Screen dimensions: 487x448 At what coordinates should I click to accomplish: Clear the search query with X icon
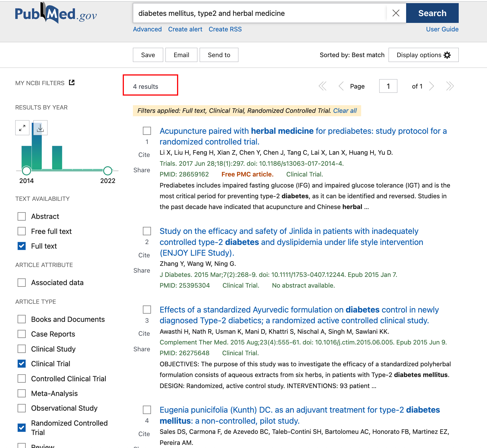[x=396, y=13]
